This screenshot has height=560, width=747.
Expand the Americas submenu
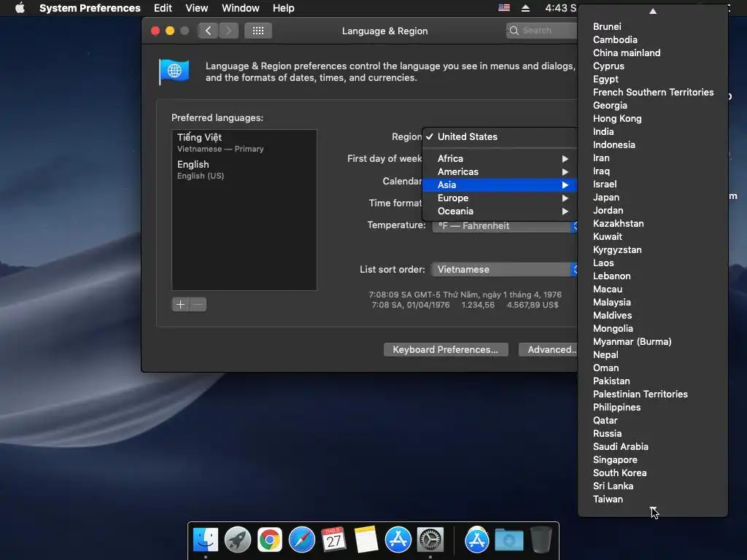(x=499, y=171)
